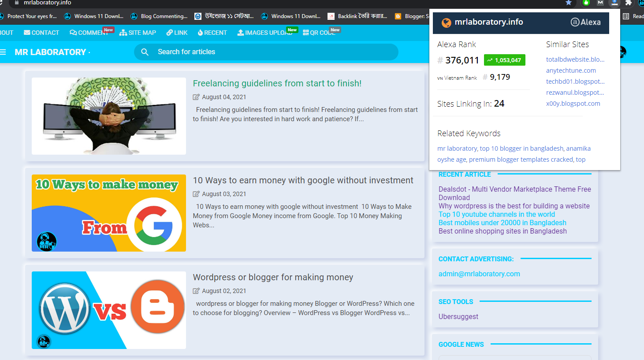Click the globe icon in Alexa popup header
The height and width of the screenshot is (360, 644).
coord(447,22)
